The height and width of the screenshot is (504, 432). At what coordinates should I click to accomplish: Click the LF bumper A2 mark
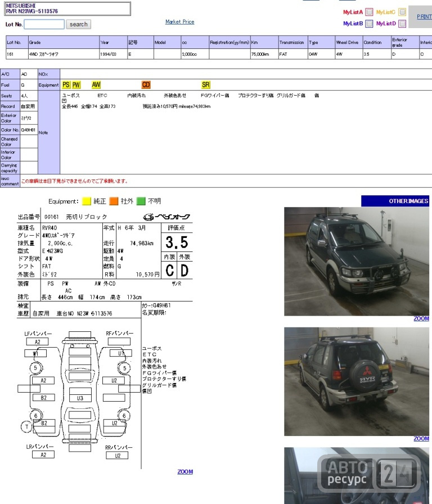tap(37, 342)
